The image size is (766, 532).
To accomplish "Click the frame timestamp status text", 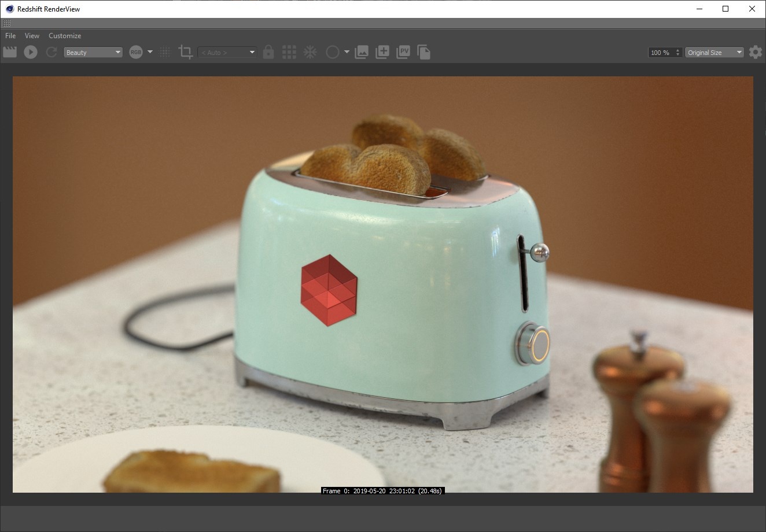I will pyautogui.click(x=383, y=491).
